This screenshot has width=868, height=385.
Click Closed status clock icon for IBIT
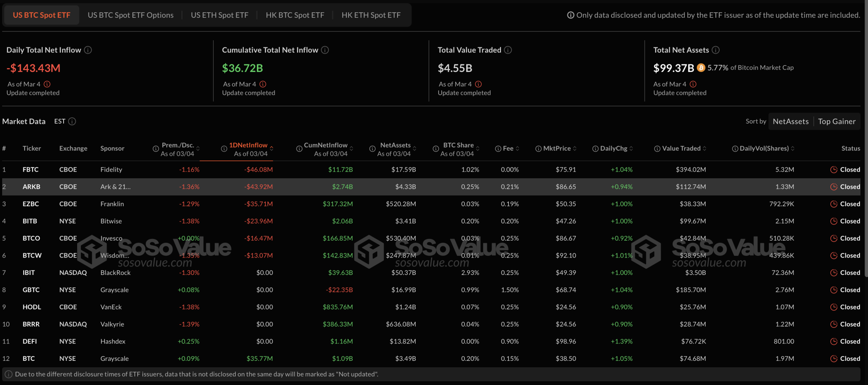point(834,273)
